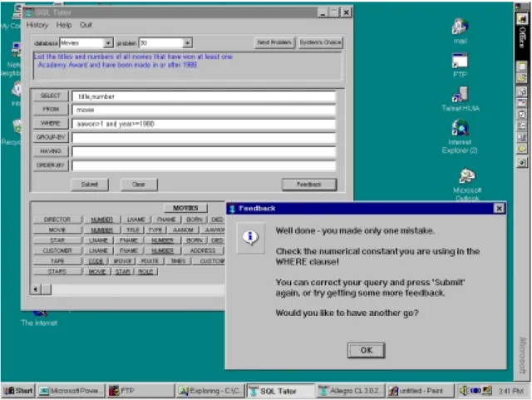Open the History menu
Image resolution: width=532 pixels, height=400 pixels.
pyautogui.click(x=37, y=25)
